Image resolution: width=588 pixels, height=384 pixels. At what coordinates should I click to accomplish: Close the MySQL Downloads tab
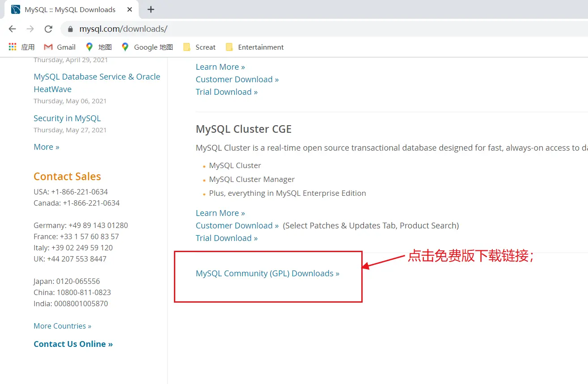[x=129, y=9]
